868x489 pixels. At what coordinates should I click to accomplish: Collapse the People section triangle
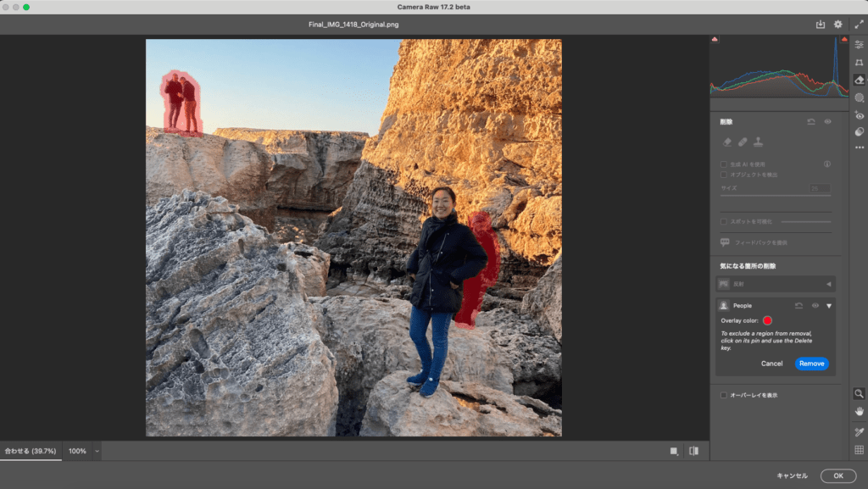(829, 306)
